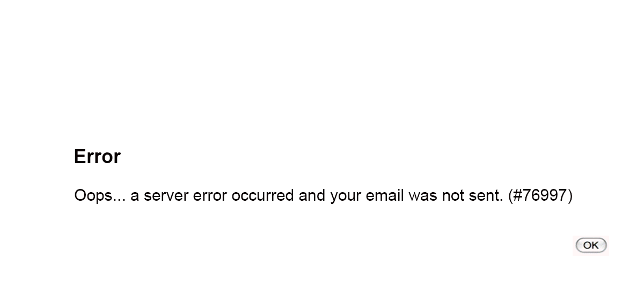Image resolution: width=644 pixels, height=307 pixels.
Task: Click the phrase 'email was not sent'
Action: 435,195
